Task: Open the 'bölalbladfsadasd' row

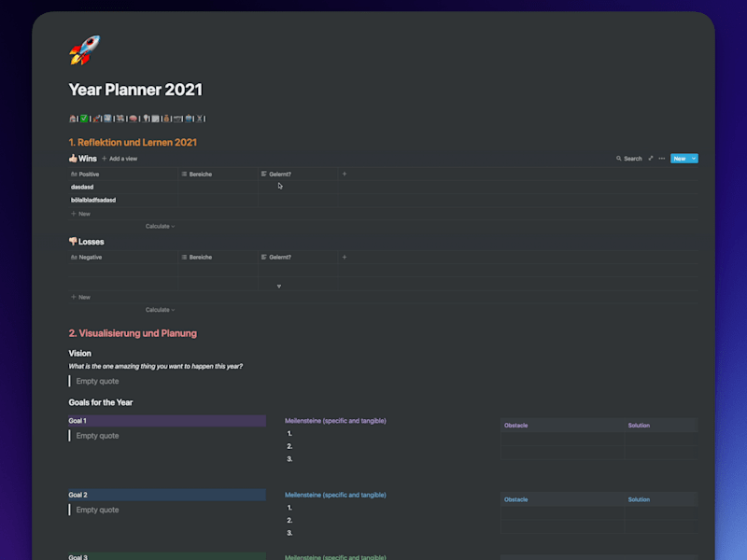Action: pos(93,200)
